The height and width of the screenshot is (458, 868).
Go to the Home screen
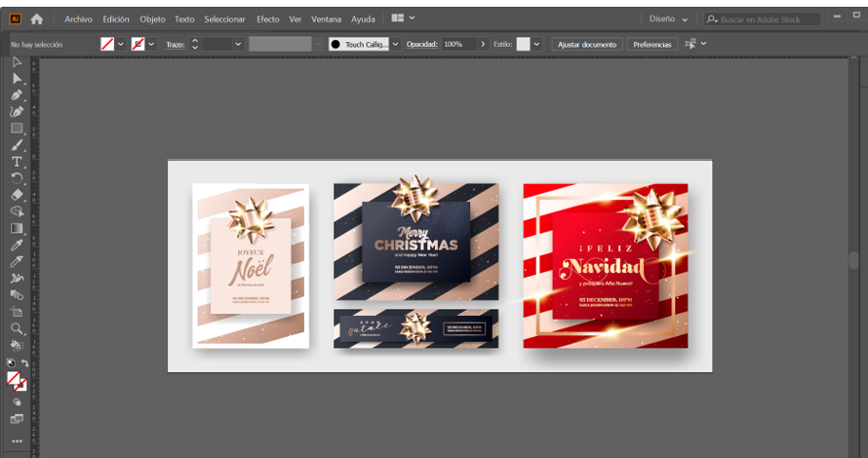click(x=36, y=19)
